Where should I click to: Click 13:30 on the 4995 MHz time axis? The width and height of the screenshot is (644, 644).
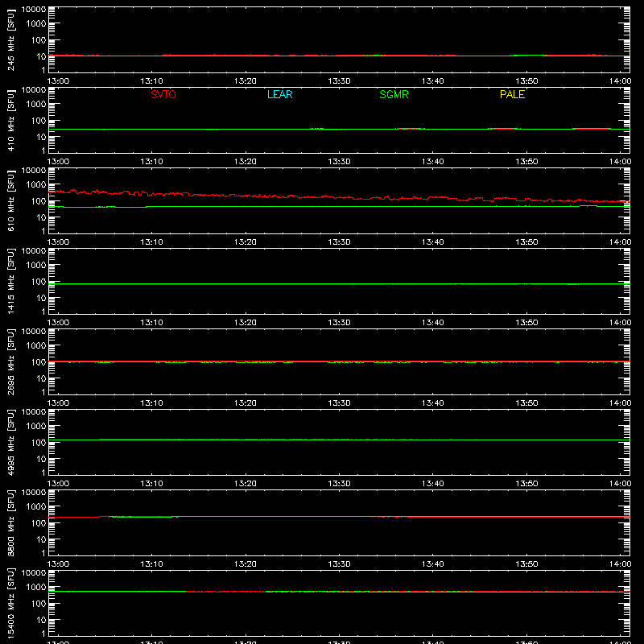tap(339, 484)
